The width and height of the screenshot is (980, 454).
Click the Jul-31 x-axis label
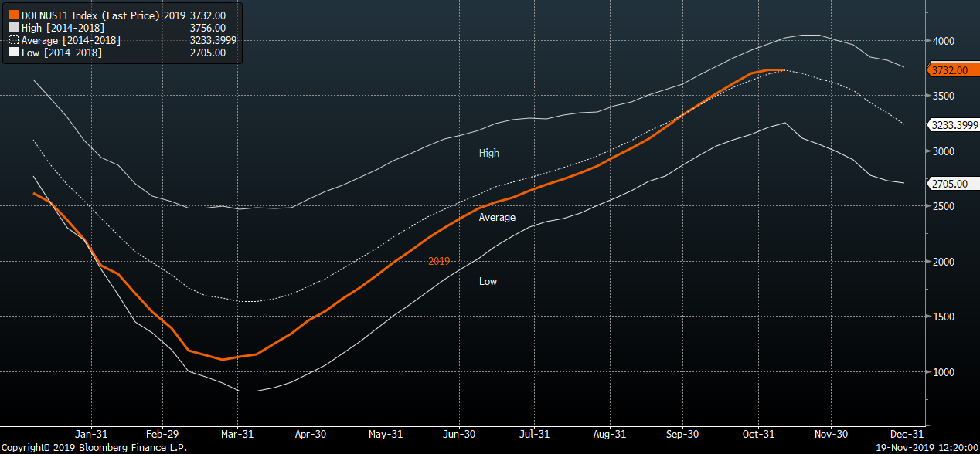click(535, 435)
